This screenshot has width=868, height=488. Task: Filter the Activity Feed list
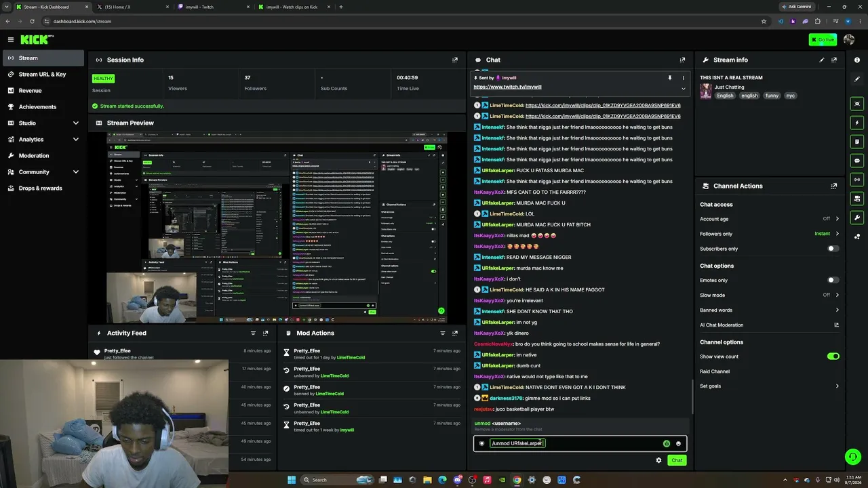point(254,333)
